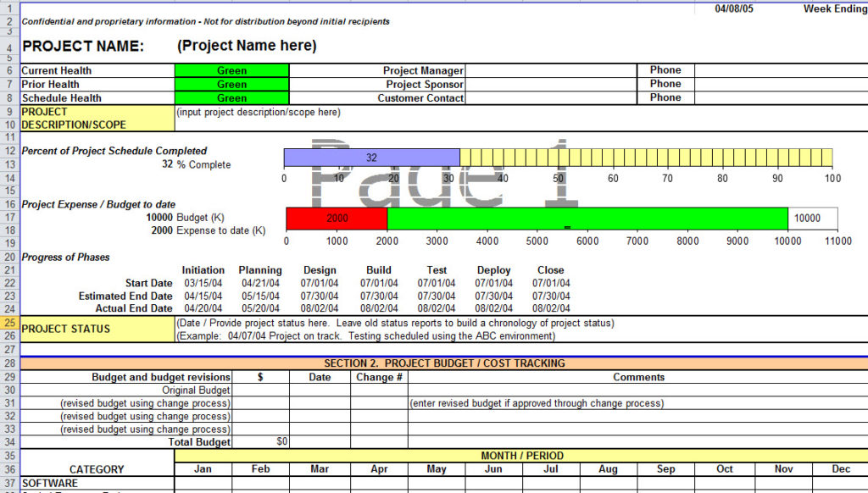Click the Jan month column header
Viewport: 868px width, 493px height.
[203, 468]
